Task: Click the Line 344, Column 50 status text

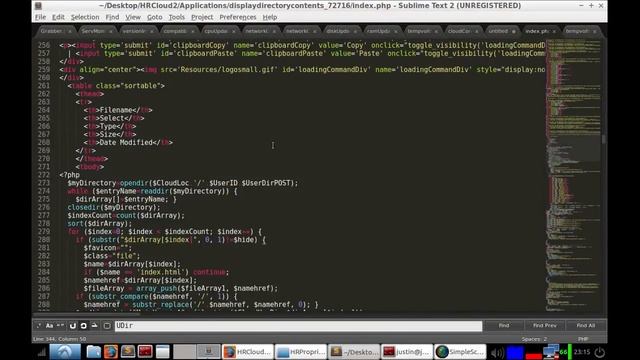Action: click(60, 339)
